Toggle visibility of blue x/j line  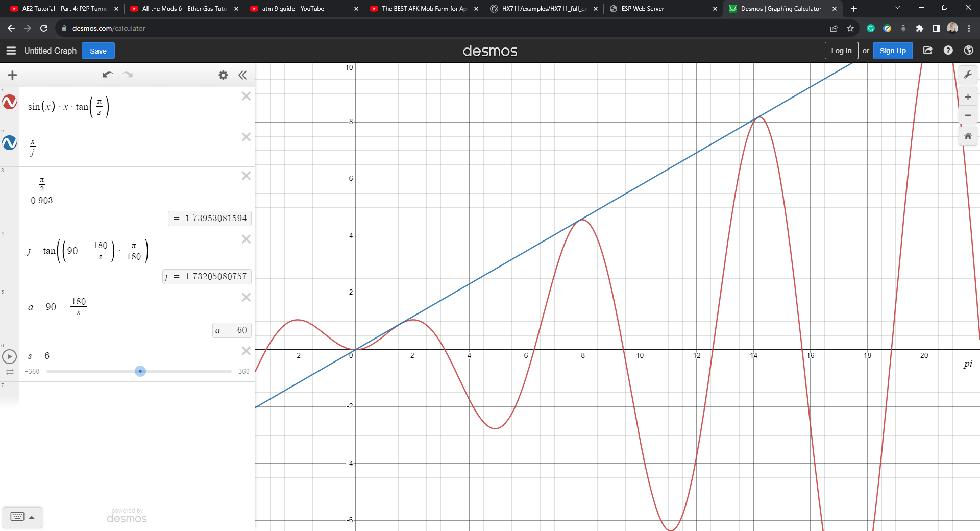[10, 143]
